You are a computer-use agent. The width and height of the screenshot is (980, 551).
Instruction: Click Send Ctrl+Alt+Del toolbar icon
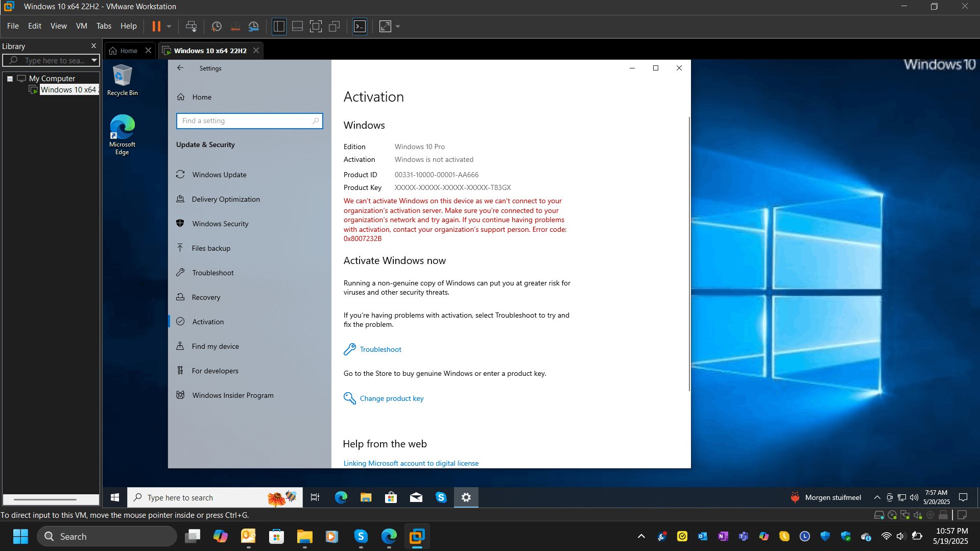(x=192, y=26)
